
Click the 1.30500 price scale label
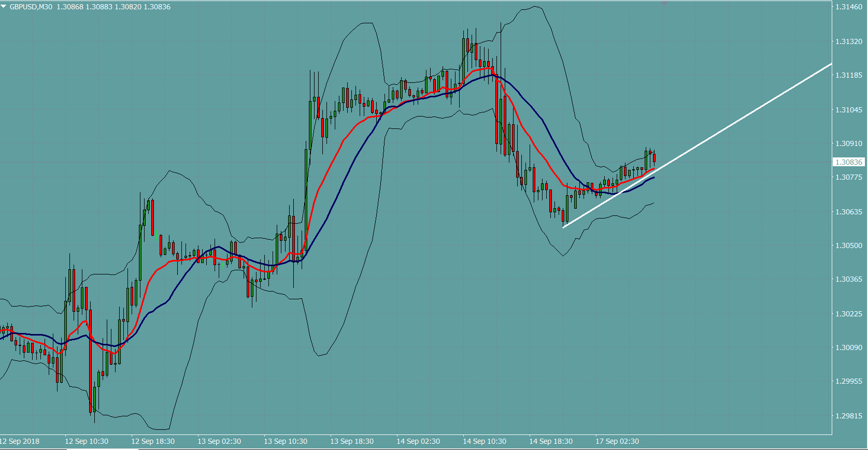(x=848, y=245)
